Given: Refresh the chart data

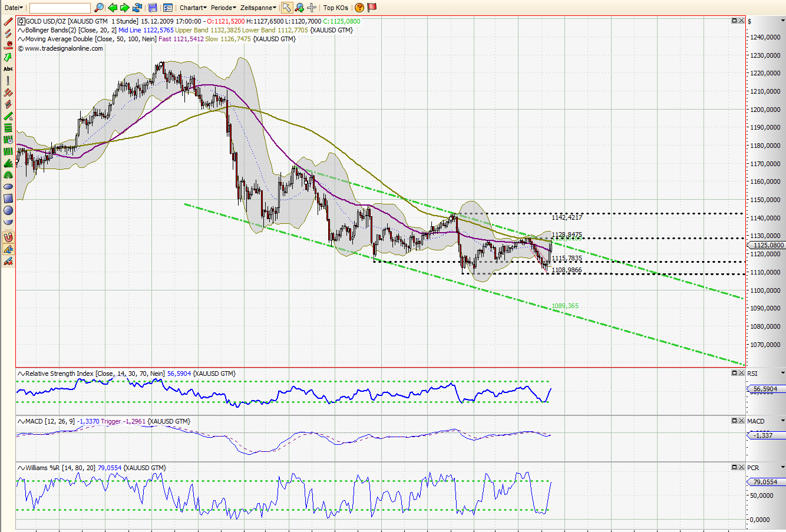Looking at the screenshot, I should [x=138, y=8].
